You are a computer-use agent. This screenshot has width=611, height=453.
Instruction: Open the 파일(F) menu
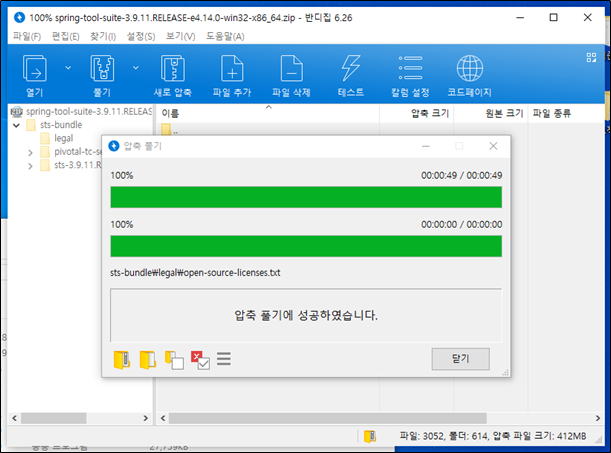click(x=27, y=36)
